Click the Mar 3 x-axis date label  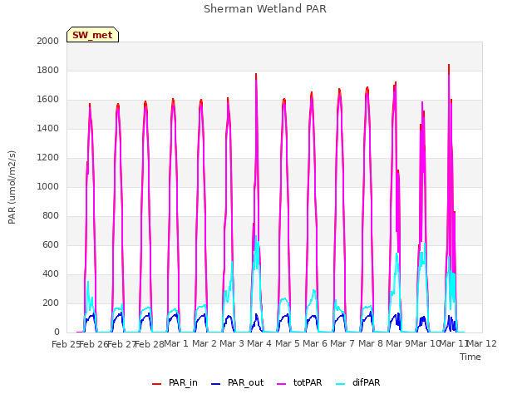232,343
